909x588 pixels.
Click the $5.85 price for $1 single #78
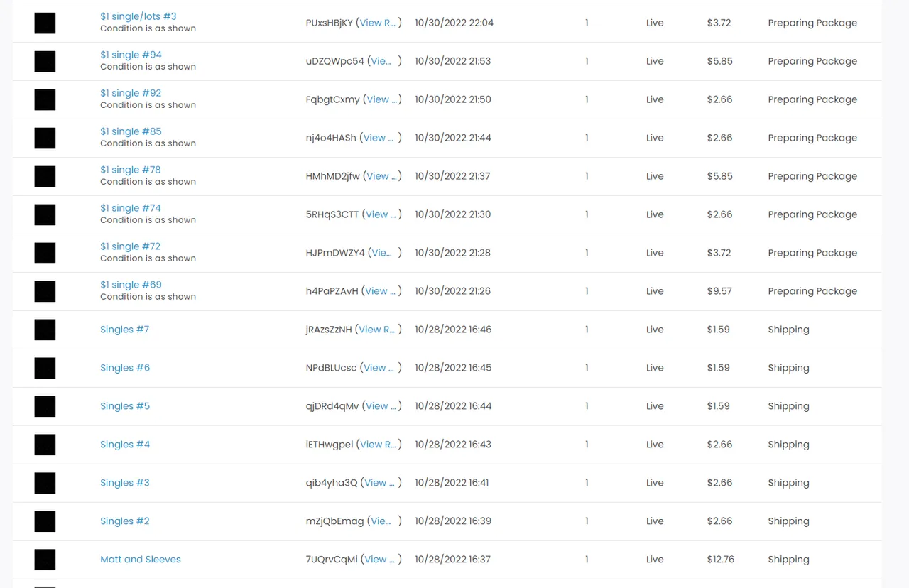pyautogui.click(x=719, y=176)
